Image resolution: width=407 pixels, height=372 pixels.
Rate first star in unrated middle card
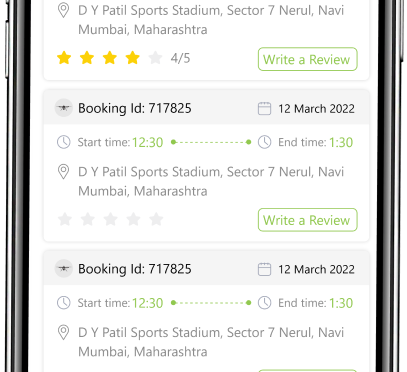click(65, 219)
